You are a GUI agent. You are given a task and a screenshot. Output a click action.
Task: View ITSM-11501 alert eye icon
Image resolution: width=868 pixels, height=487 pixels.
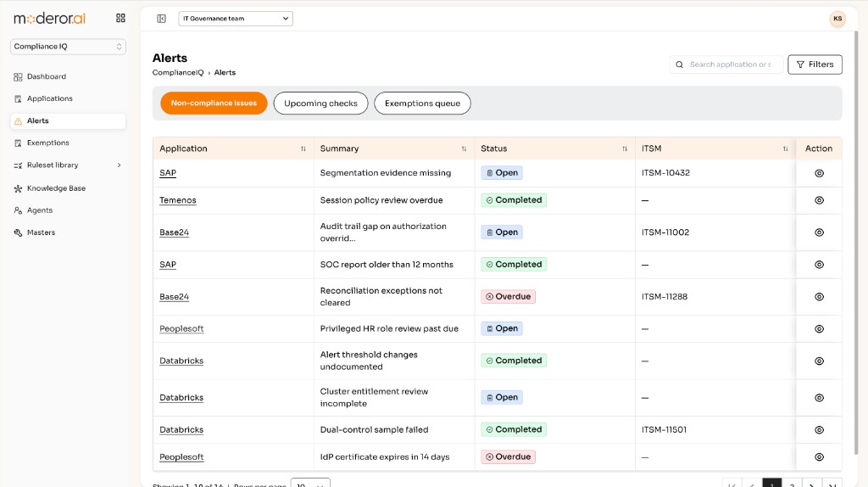(820, 430)
